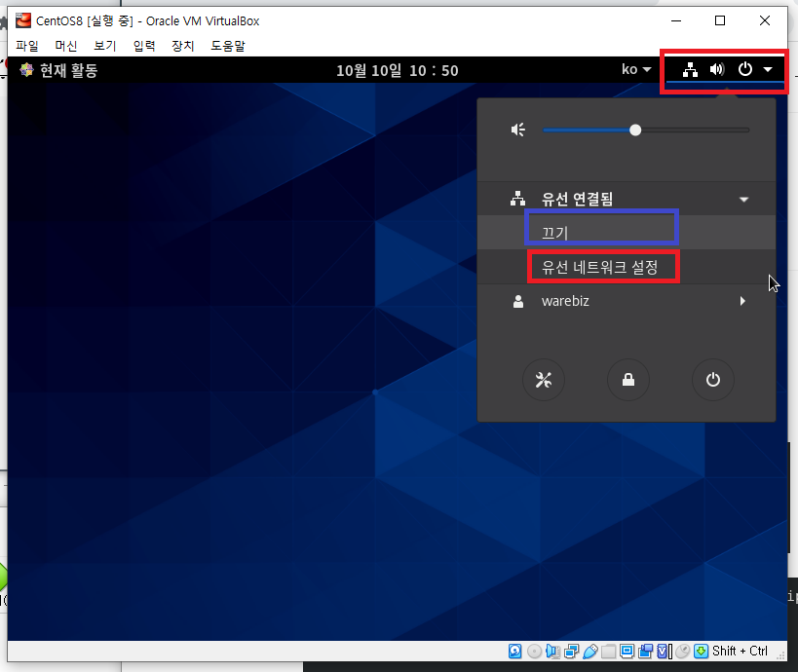
Task: Click the USB devices status icon
Action: (x=589, y=652)
